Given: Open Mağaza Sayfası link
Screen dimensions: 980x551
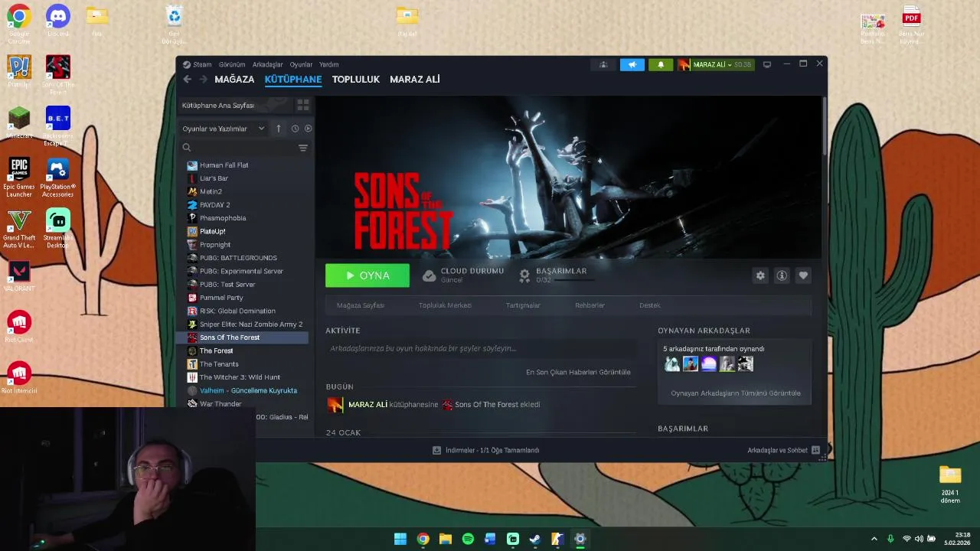Looking at the screenshot, I should (x=361, y=305).
